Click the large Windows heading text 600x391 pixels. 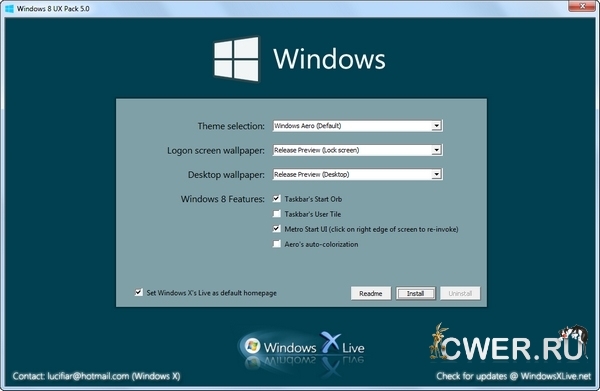coord(329,59)
